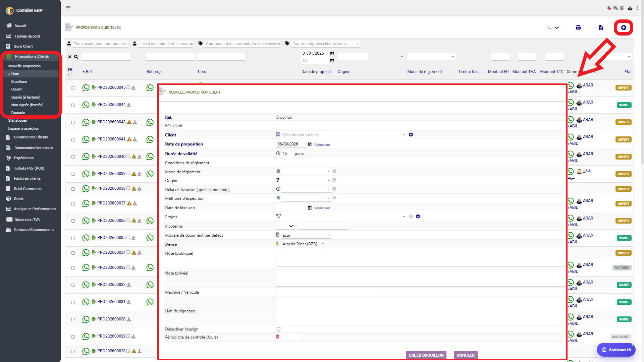Click the ANNULER button

pos(466,355)
